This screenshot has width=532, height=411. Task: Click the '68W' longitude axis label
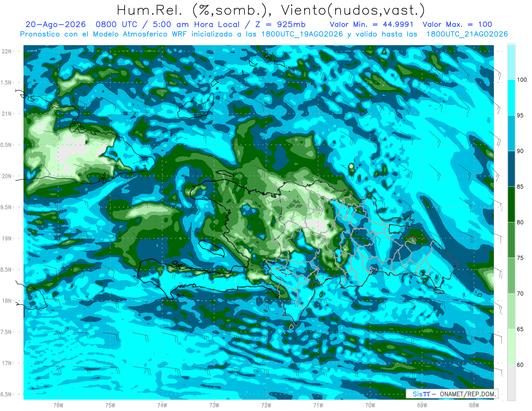(x=474, y=405)
